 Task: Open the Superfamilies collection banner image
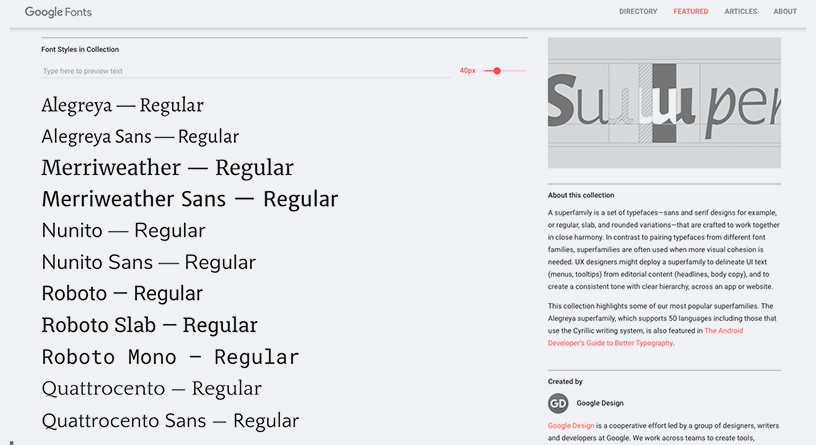click(664, 103)
